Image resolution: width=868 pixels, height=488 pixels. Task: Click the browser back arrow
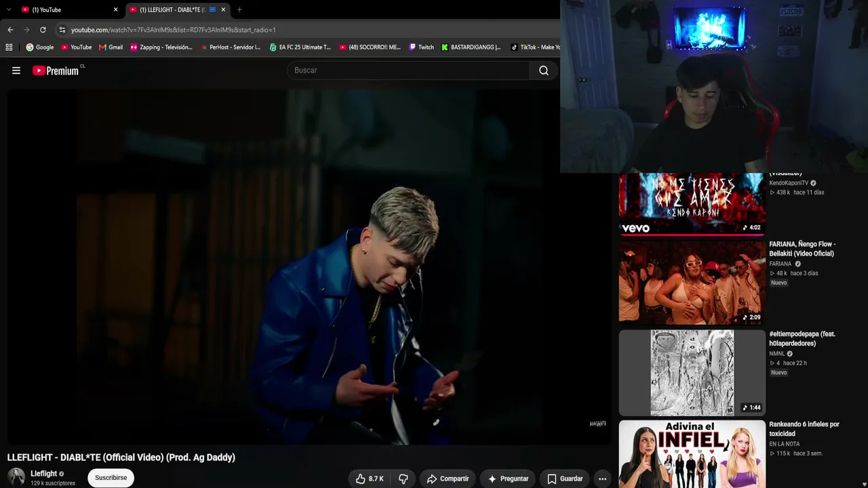[x=10, y=30]
